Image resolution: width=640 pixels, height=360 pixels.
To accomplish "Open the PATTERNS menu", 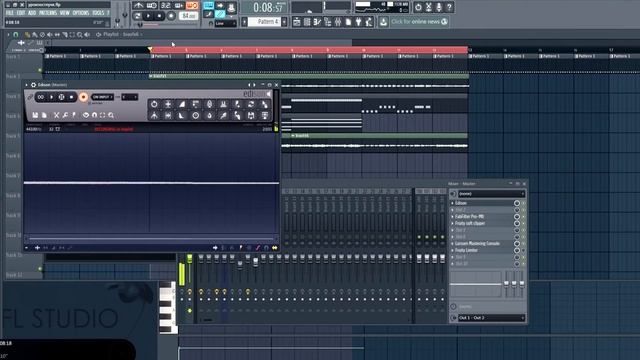I will point(48,13).
